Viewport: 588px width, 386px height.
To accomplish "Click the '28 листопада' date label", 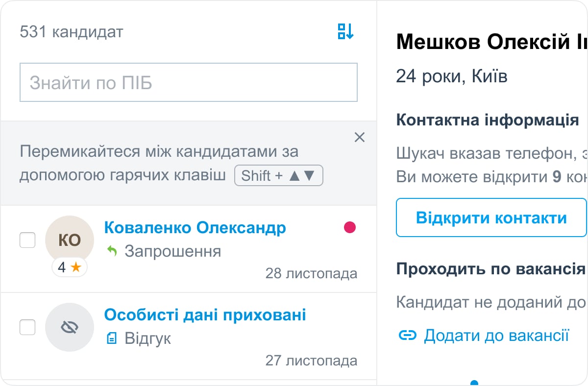I will pos(311,273).
